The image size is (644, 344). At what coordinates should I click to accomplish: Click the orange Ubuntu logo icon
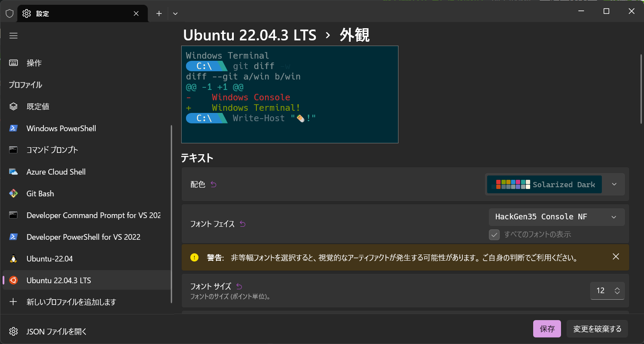[13, 280]
